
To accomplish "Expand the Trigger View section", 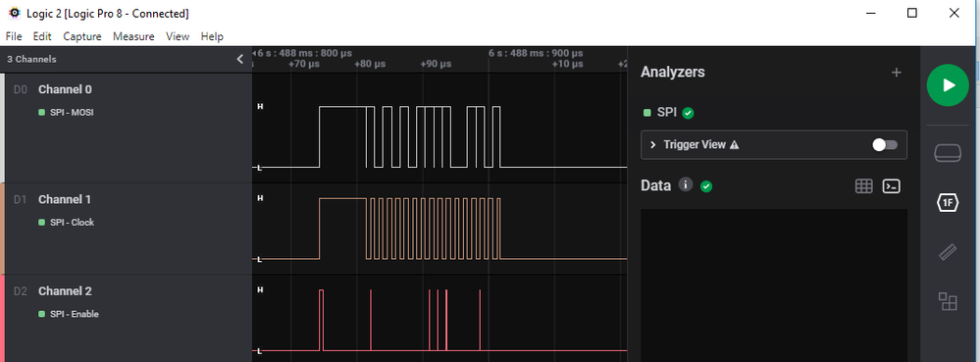I will click(x=653, y=145).
